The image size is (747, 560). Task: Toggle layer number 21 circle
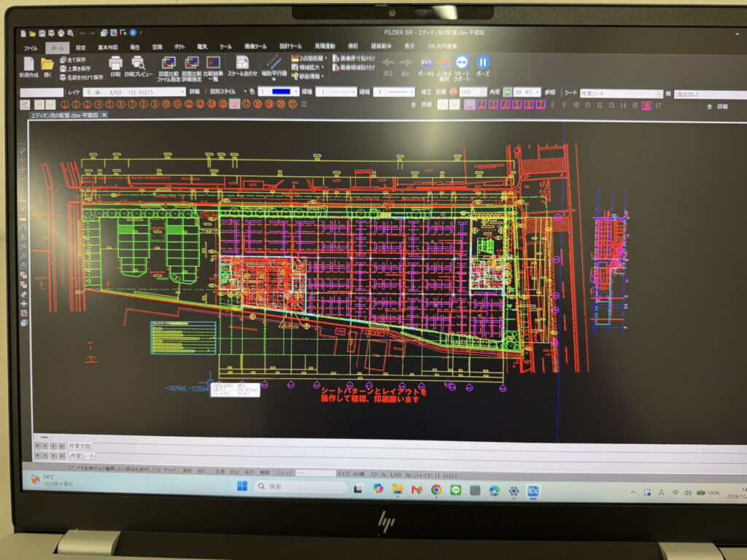point(292,104)
